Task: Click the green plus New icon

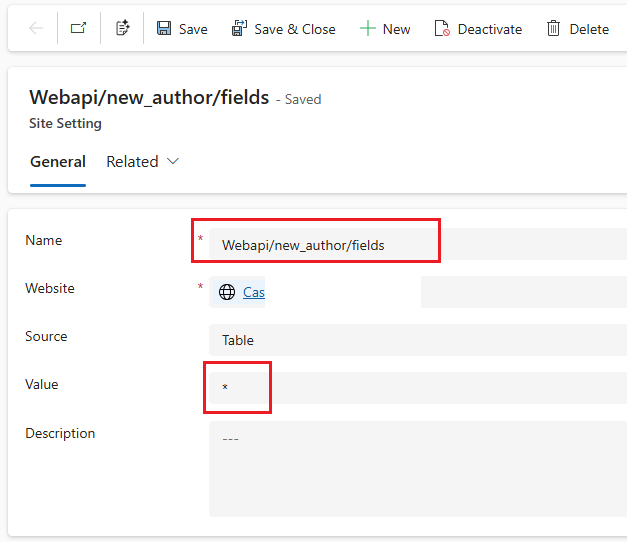Action: (367, 28)
